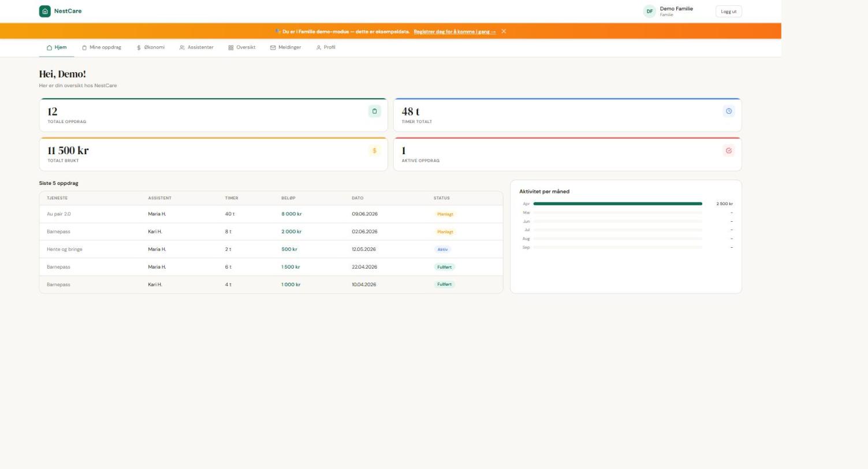Open the Meldinger tab
Image resolution: width=868 pixels, height=469 pixels.
(285, 47)
